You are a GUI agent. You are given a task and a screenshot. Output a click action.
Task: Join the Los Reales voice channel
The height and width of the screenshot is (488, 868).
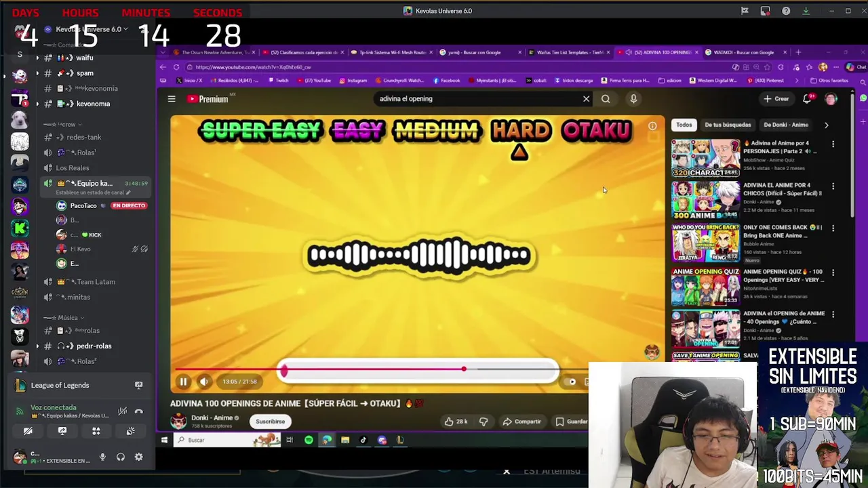(72, 168)
